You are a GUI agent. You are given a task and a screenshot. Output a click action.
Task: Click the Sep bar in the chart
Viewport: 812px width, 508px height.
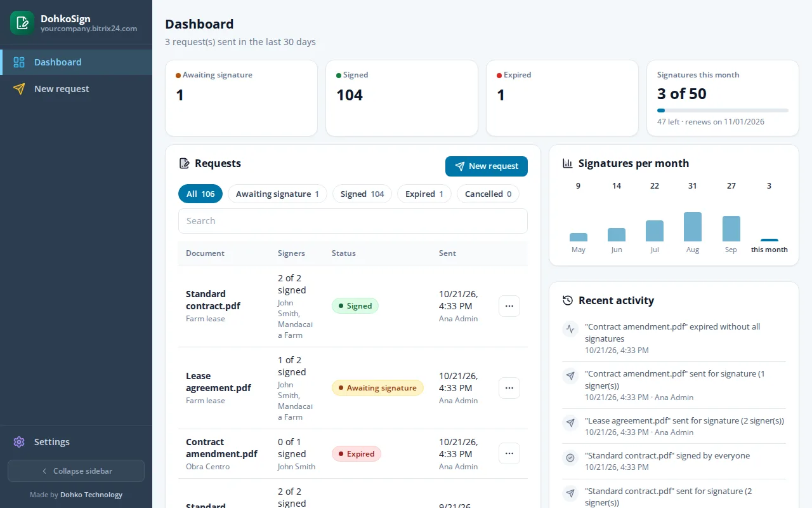coord(731,229)
